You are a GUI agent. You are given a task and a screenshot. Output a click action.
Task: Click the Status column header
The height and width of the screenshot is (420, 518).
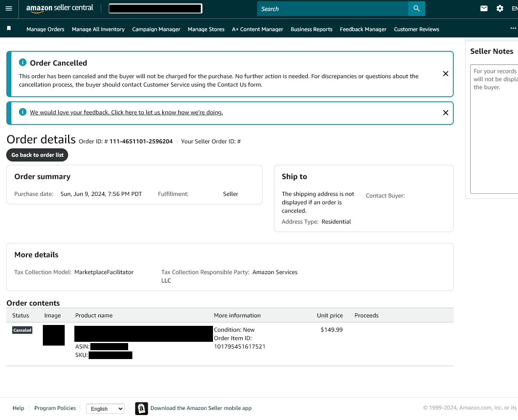point(21,315)
